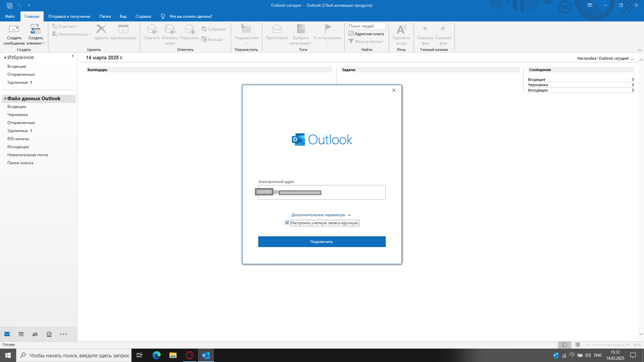
Task: Click the Archive icon
Action: click(x=123, y=29)
